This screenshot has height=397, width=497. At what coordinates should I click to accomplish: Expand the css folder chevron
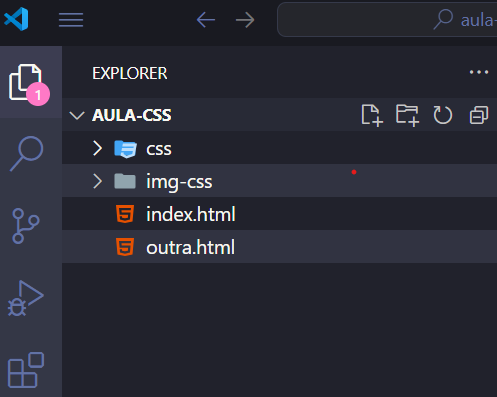[97, 148]
